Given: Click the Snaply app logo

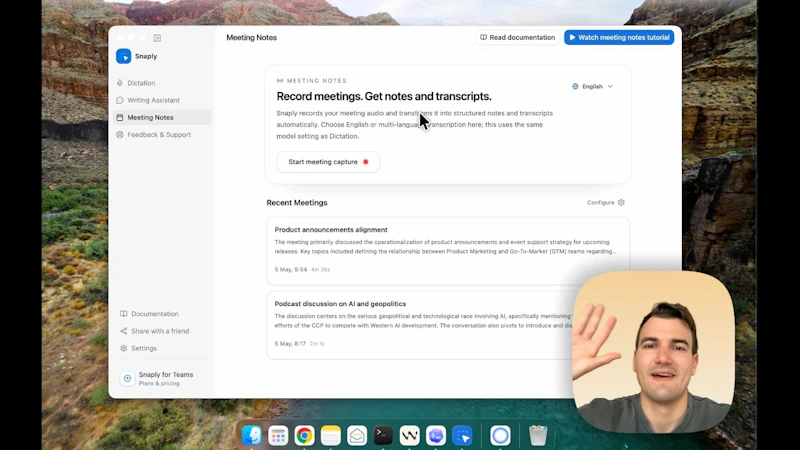Looking at the screenshot, I should pos(123,56).
